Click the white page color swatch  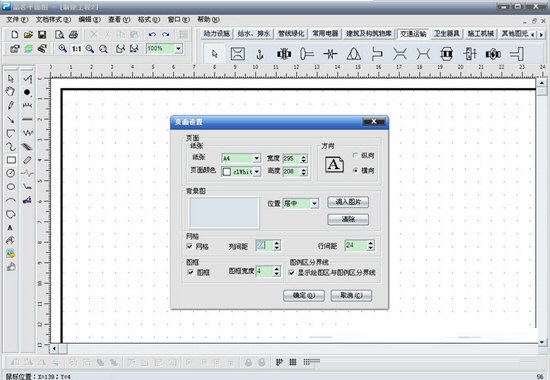point(227,172)
